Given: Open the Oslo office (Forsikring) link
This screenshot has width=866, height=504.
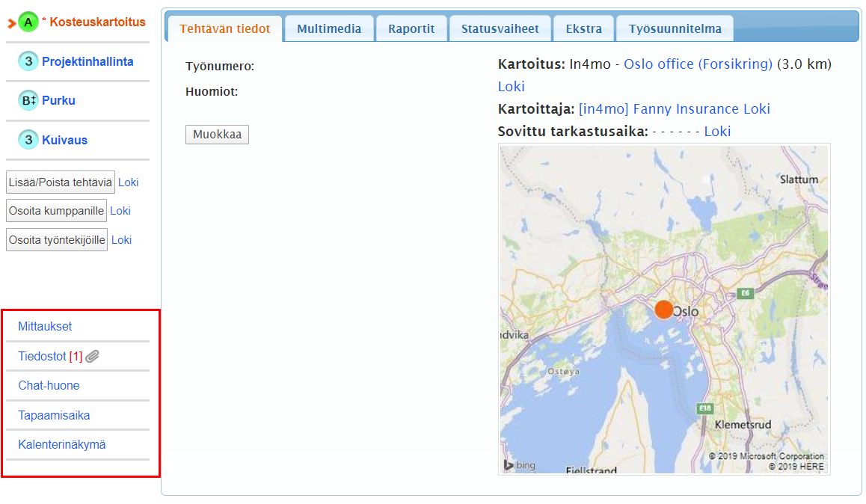Looking at the screenshot, I should click(698, 64).
